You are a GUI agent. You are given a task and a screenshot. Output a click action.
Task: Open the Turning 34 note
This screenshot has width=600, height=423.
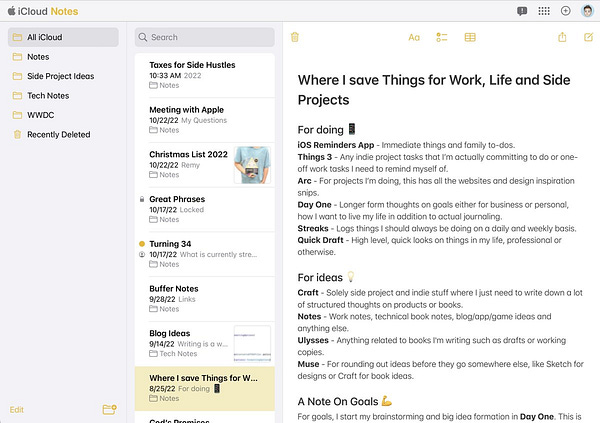point(205,254)
